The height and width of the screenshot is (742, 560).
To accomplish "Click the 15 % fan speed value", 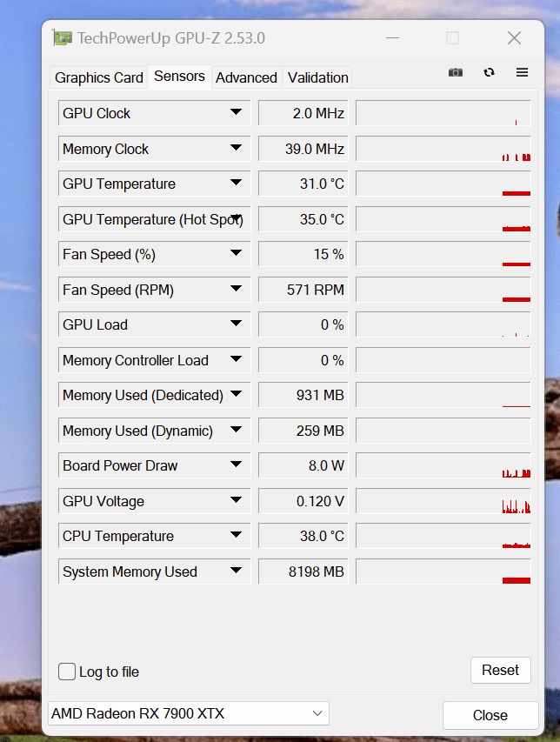I will tap(303, 254).
